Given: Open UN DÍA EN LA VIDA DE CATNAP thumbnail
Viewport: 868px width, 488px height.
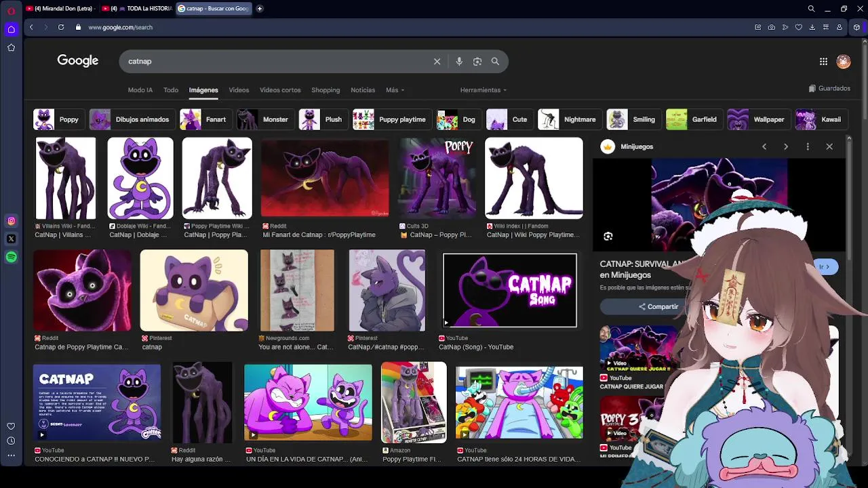Looking at the screenshot, I should [308, 403].
